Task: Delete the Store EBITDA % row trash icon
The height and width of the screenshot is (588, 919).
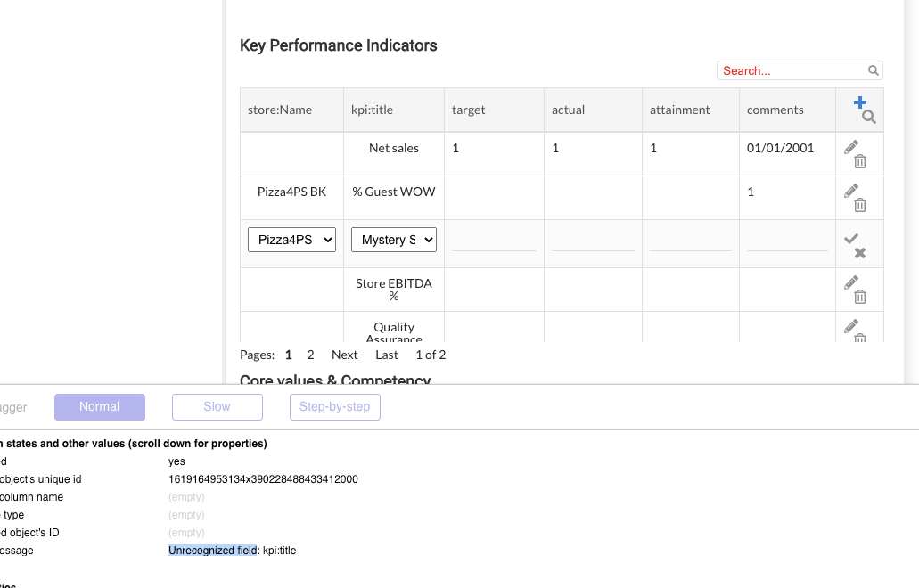Action: point(860,297)
